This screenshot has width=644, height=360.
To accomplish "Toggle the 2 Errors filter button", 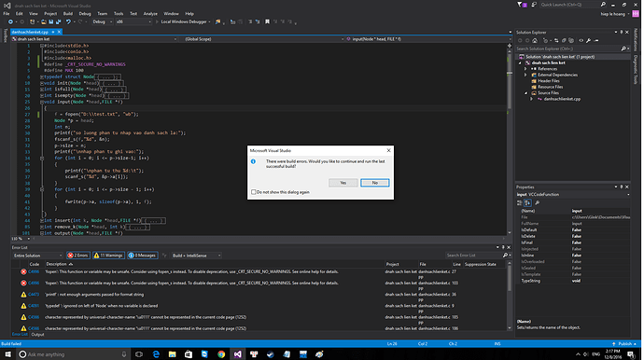I will coord(78,256).
